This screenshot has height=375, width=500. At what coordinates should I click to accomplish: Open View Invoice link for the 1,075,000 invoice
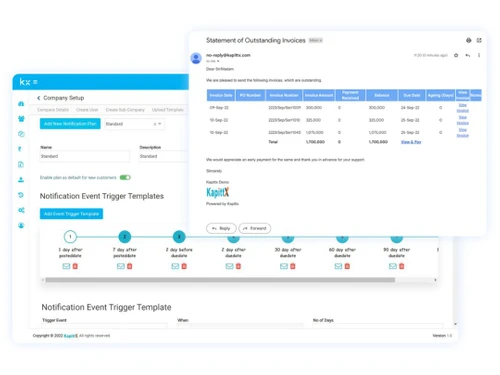(x=463, y=132)
